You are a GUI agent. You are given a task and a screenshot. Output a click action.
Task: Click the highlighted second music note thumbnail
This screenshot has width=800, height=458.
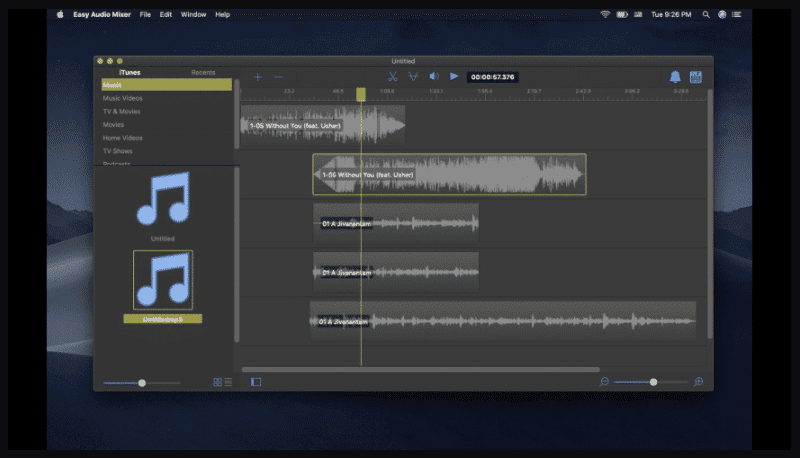point(163,280)
